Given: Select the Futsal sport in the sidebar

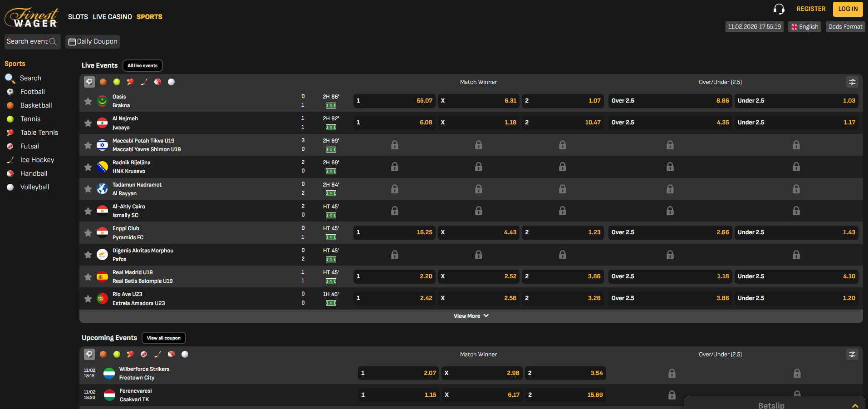Looking at the screenshot, I should coord(29,146).
